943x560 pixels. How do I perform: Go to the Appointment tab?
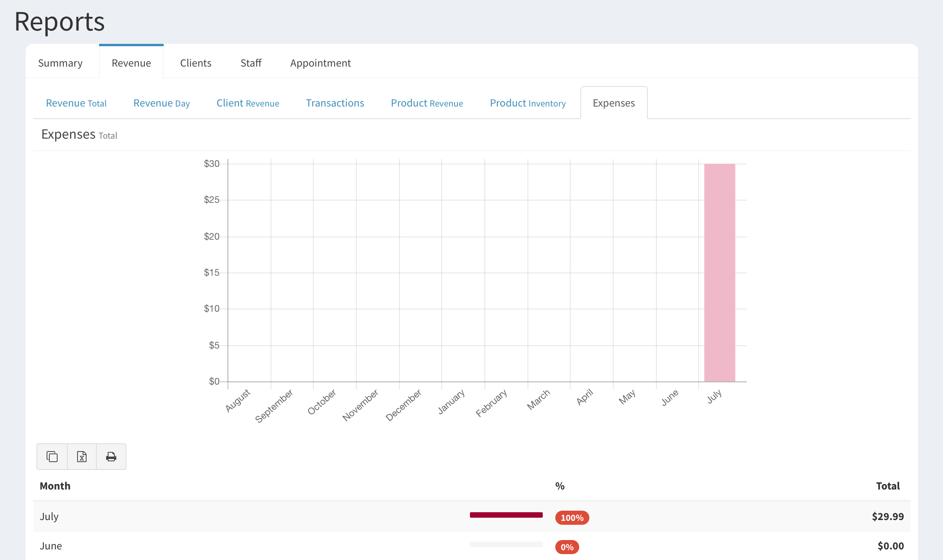click(320, 63)
